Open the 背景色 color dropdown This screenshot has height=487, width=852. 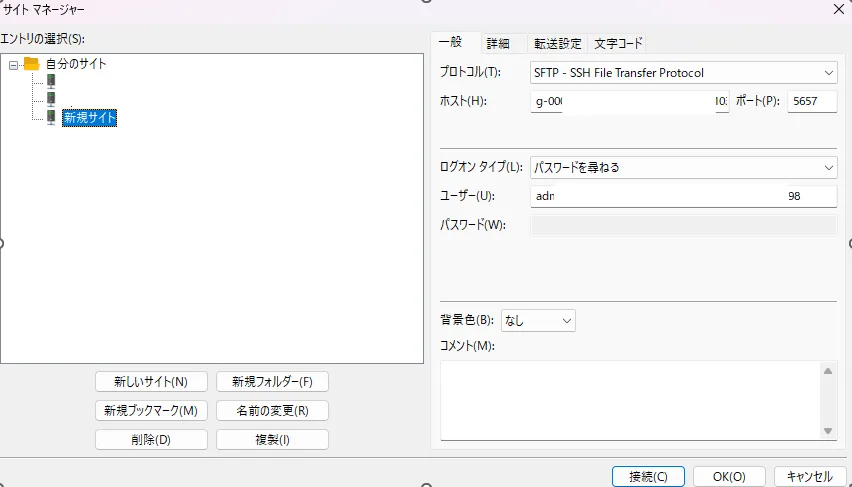click(538, 321)
